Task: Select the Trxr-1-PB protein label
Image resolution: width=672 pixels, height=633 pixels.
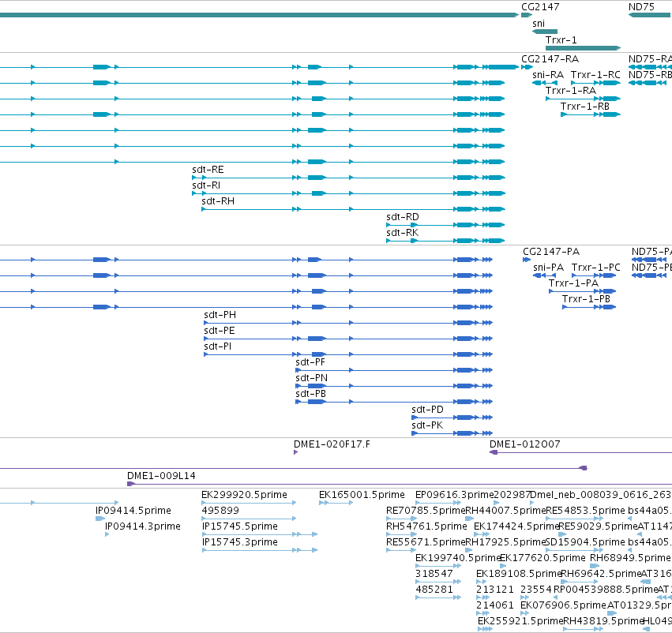Action: [x=586, y=299]
